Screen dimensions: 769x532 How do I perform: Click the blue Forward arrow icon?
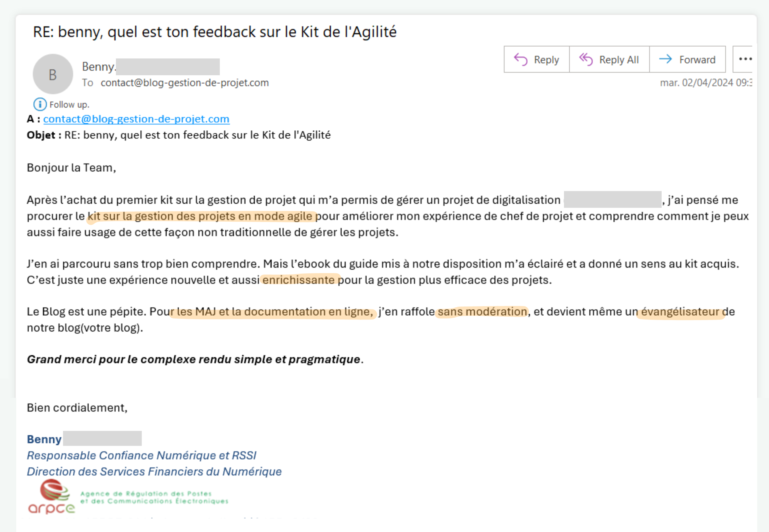point(665,59)
